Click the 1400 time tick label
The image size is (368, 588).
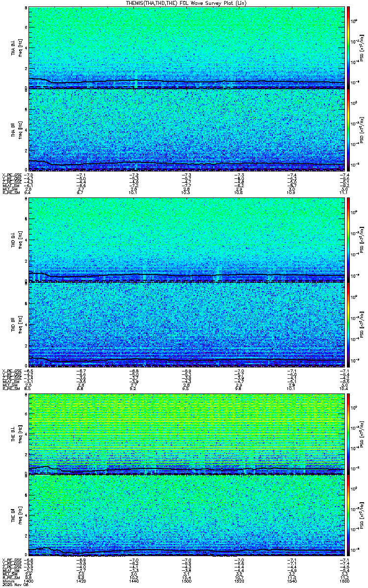coord(28,581)
